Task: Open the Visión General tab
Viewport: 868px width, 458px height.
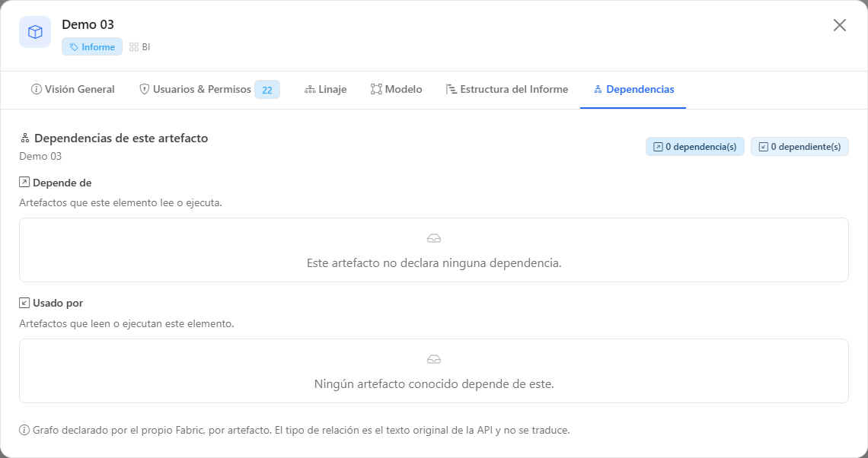Action: (x=72, y=89)
